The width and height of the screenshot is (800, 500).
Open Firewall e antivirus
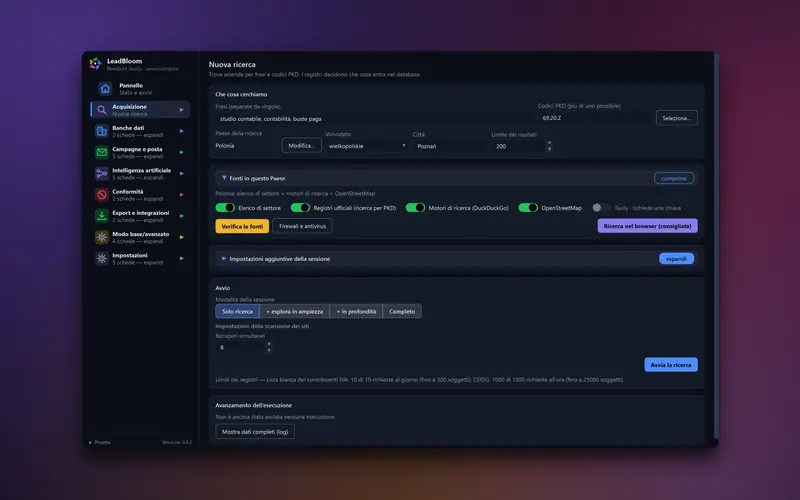click(x=303, y=226)
